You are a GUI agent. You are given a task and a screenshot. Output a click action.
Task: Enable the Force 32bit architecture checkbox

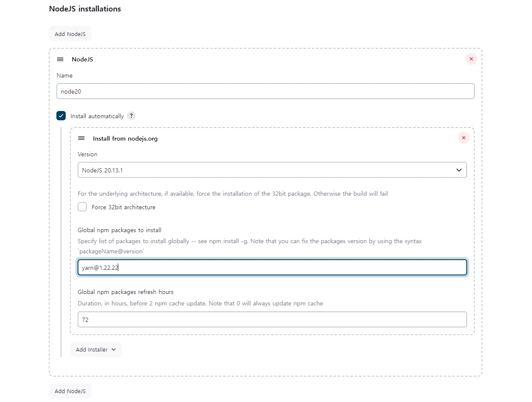(x=82, y=207)
